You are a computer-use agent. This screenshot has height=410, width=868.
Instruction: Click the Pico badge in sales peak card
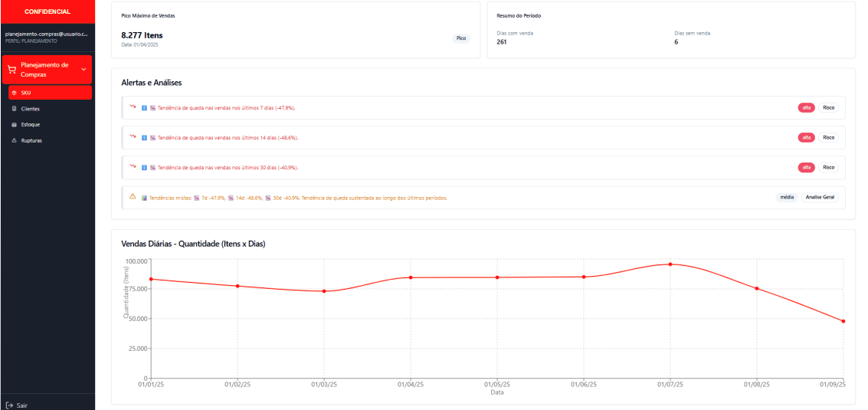460,38
